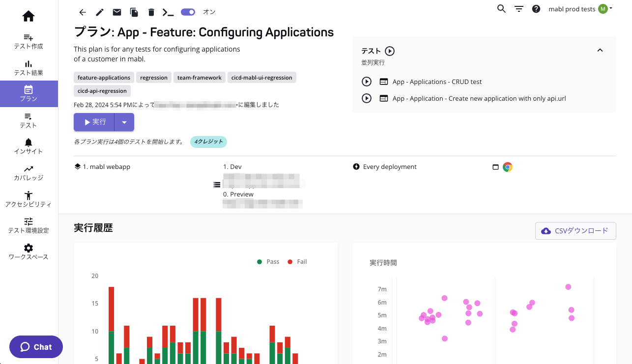
Task: Open カバレッジ in the sidebar
Action: click(29, 173)
